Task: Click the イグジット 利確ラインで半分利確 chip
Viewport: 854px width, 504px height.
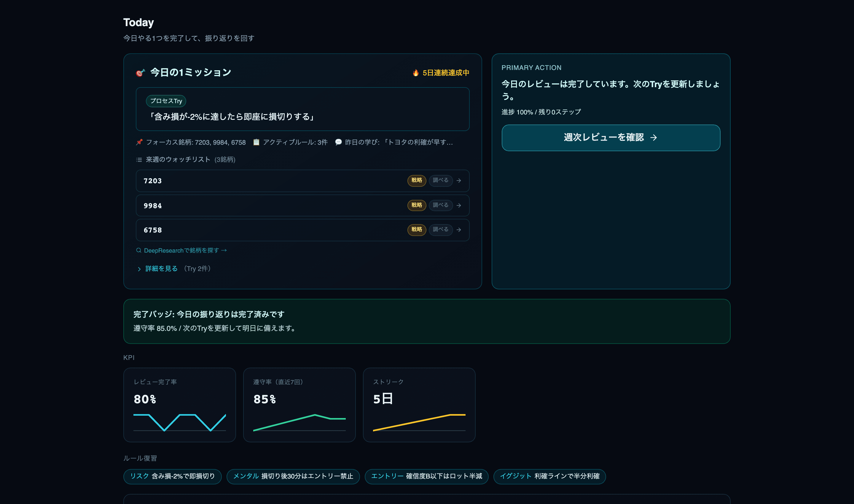Action: [x=550, y=476]
